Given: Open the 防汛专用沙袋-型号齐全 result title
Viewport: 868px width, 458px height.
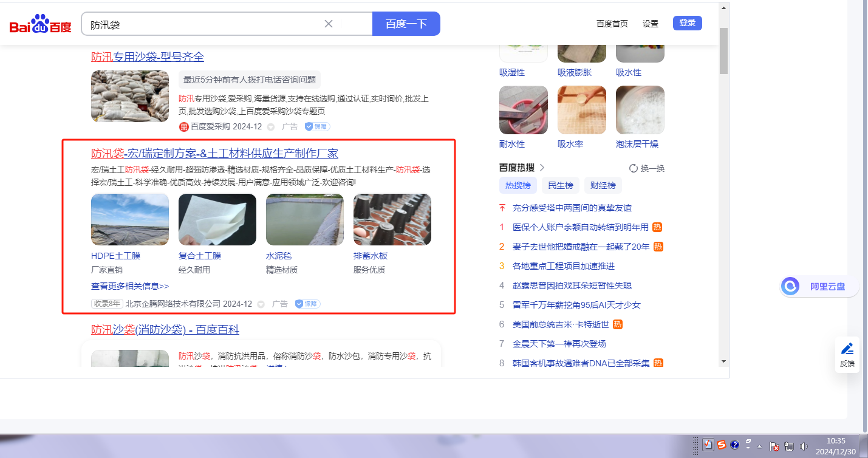Looking at the screenshot, I should 148,57.
